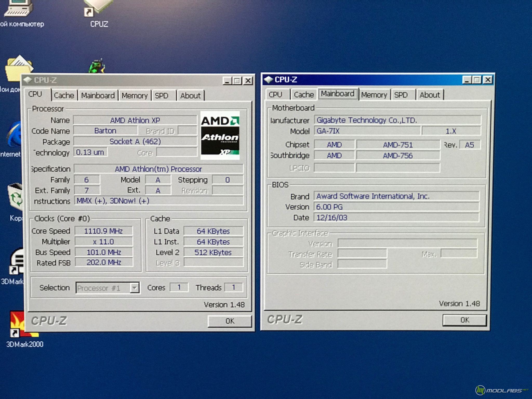This screenshot has height=399, width=532.
Task: Click OK button in left CPU-Z window
Action: pyautogui.click(x=230, y=321)
